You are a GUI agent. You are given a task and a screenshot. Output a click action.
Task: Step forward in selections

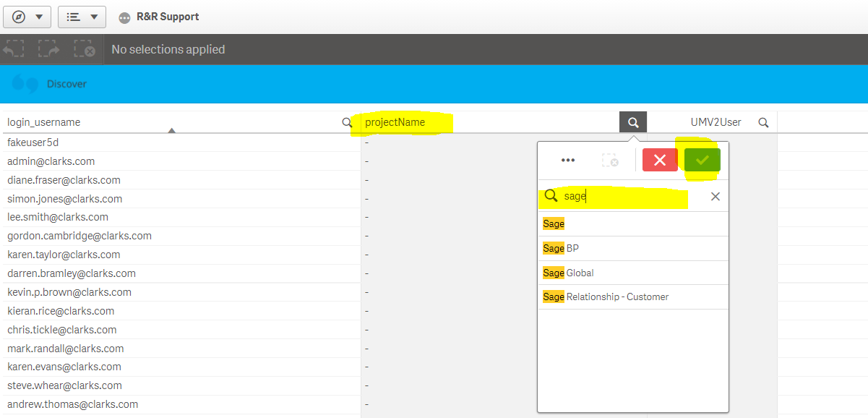tap(49, 49)
